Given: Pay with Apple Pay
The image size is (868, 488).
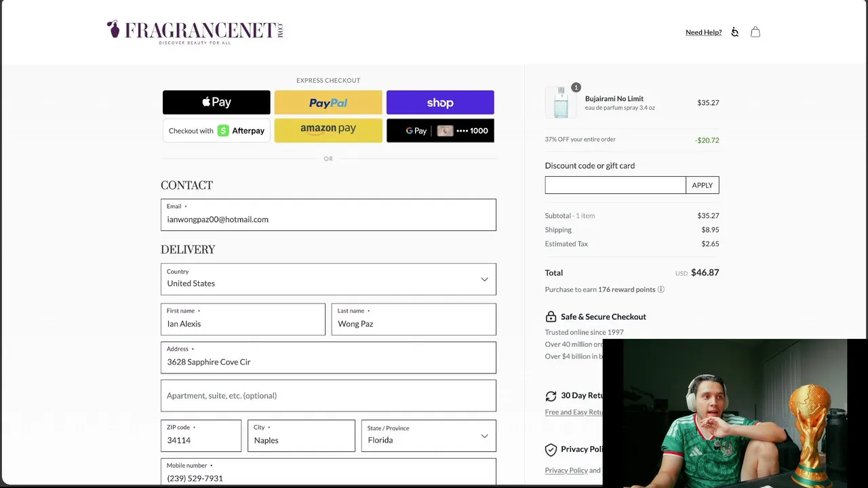Looking at the screenshot, I should (216, 102).
